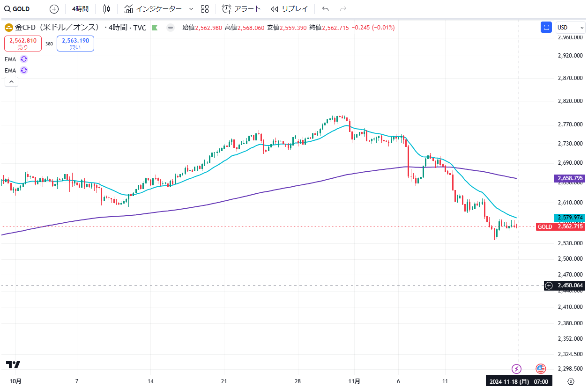The height and width of the screenshot is (387, 588).
Task: Open the 4時間 interval selector
Action: click(80, 9)
